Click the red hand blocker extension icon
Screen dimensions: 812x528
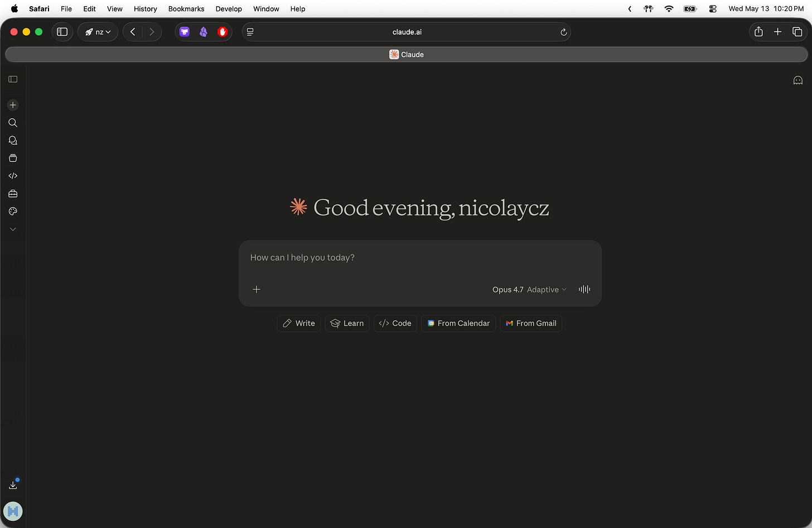pyautogui.click(x=223, y=32)
